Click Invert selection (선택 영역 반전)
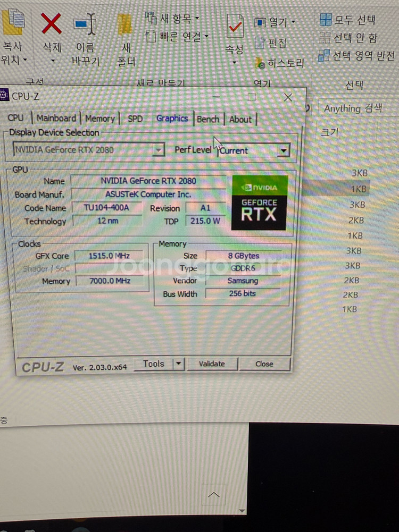Screen dimensions: 399x532 click(356, 55)
